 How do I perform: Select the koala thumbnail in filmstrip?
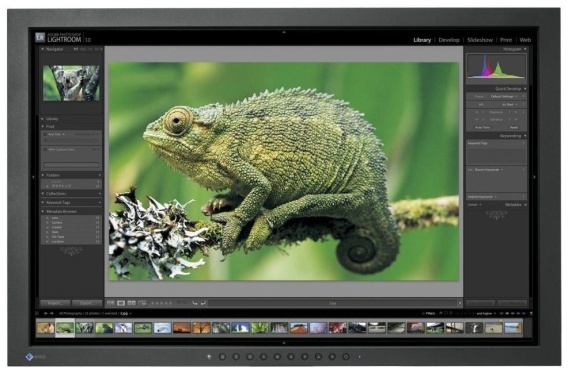point(84,328)
